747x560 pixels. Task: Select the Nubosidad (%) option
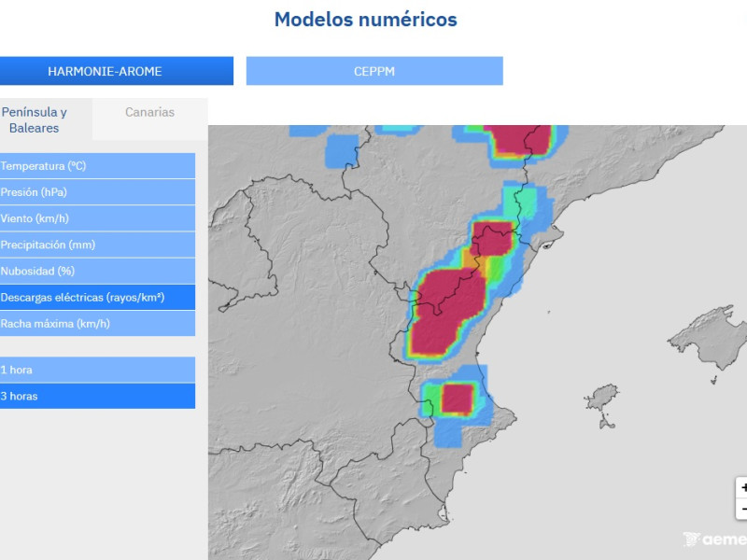click(x=97, y=271)
